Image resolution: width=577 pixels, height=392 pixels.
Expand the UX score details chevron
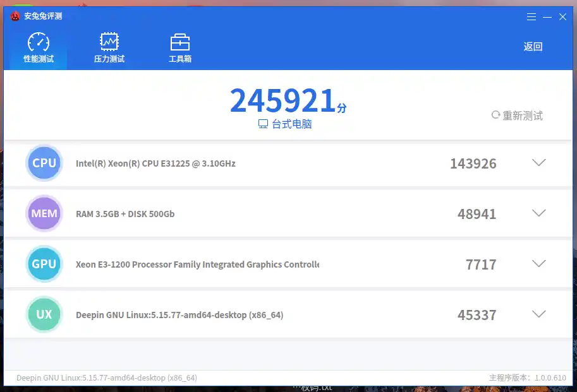pyautogui.click(x=538, y=314)
